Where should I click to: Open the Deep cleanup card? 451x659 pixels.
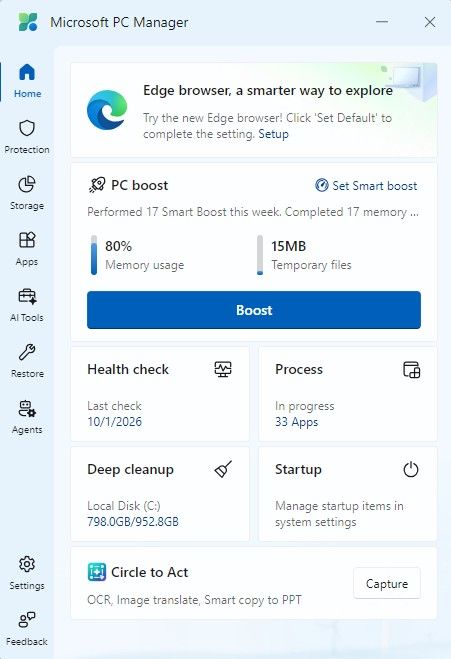[x=160, y=494]
